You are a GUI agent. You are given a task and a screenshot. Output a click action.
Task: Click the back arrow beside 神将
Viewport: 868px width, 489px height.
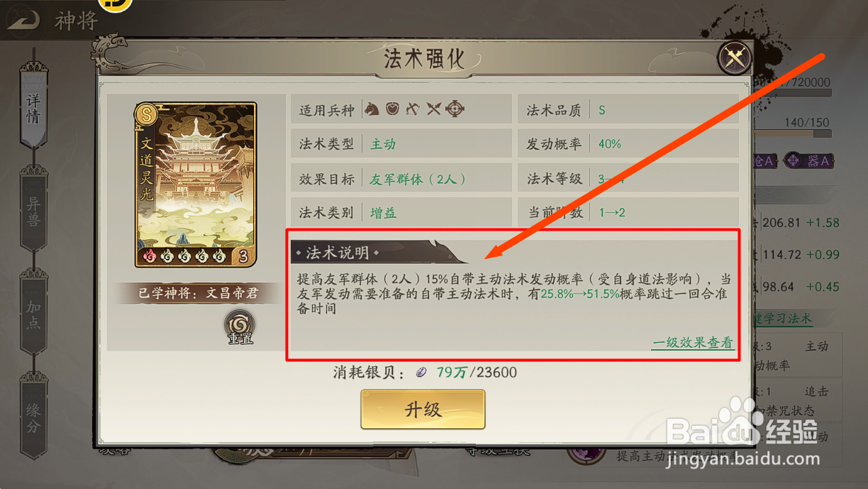click(x=23, y=20)
